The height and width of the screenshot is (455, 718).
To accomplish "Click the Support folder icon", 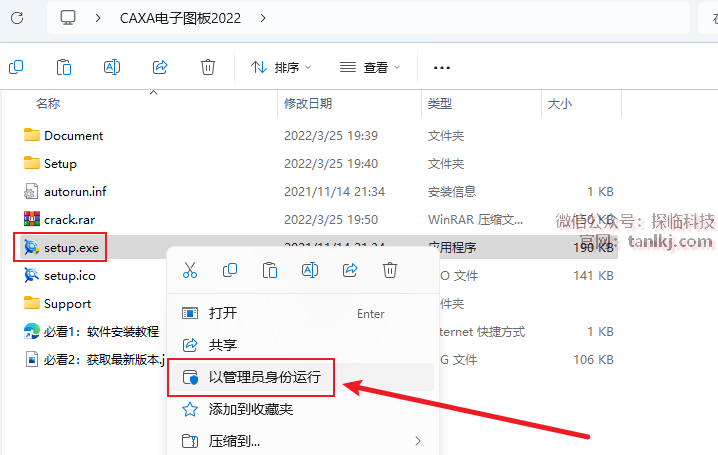I will pyautogui.click(x=32, y=303).
